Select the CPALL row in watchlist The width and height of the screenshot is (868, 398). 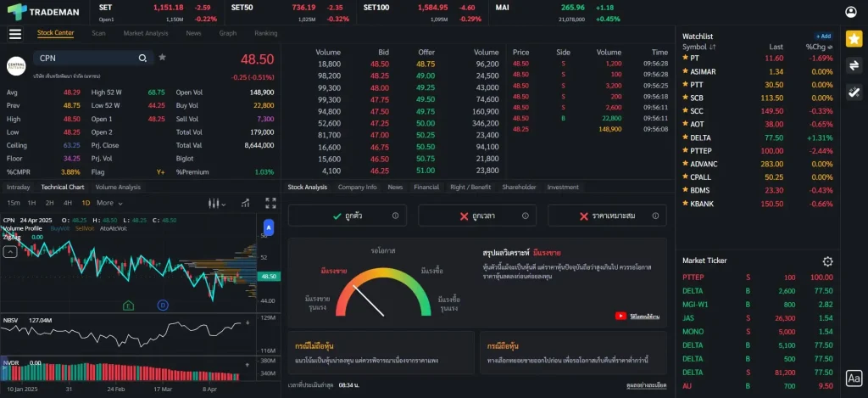757,177
